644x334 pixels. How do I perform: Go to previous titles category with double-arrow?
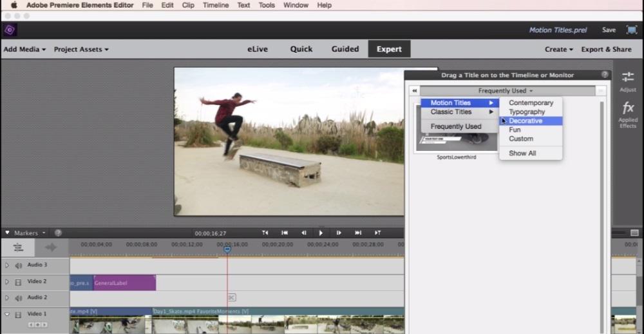coord(414,91)
